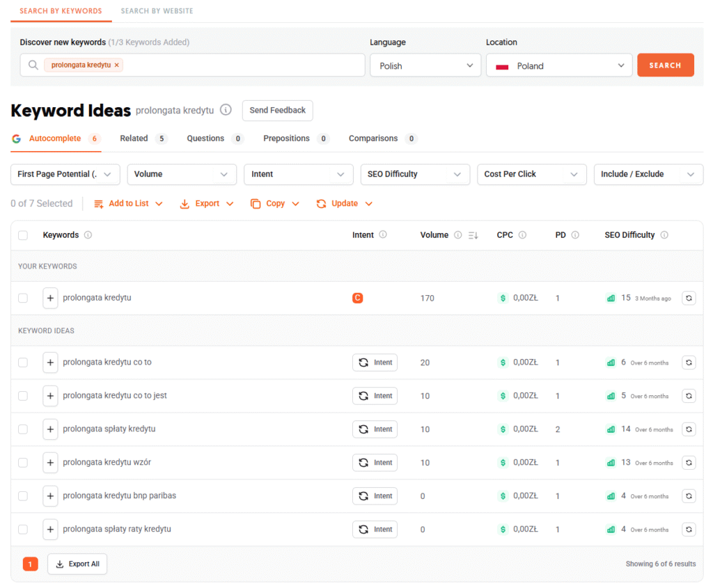
Task: Click plus icon for prolongata kredytu bnp paribas
Action: pyautogui.click(x=50, y=496)
